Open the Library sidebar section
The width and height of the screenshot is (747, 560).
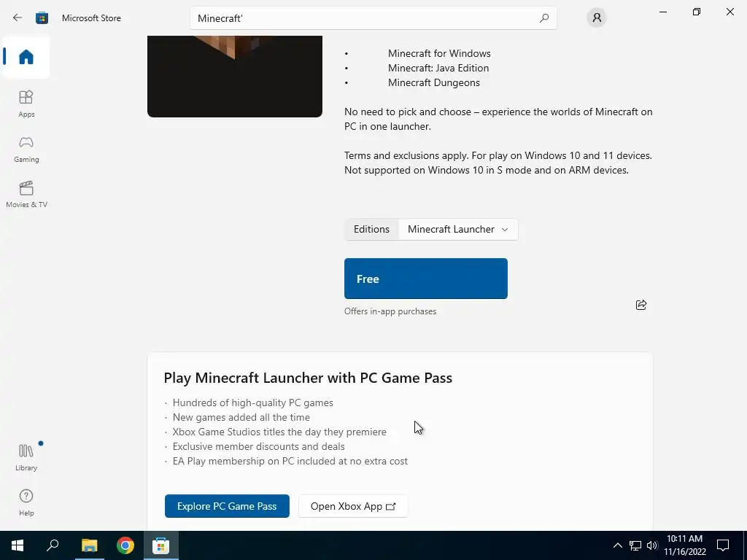coord(26,457)
